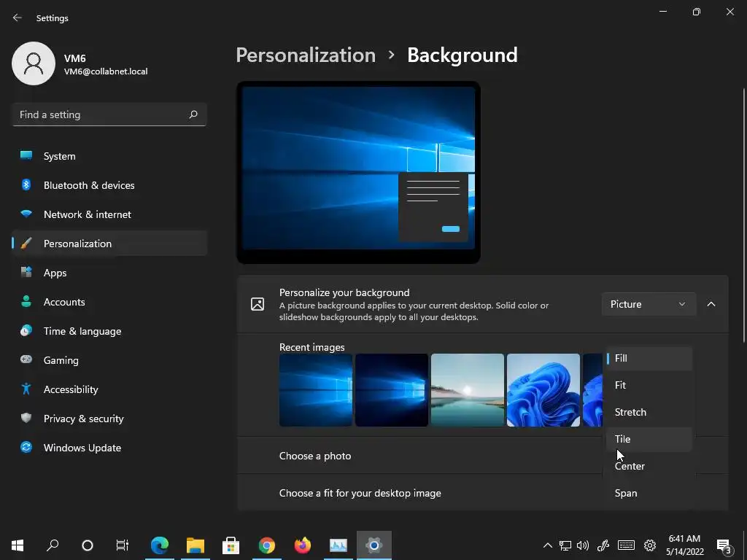Open Microsoft Store from the taskbar

[x=231, y=545]
